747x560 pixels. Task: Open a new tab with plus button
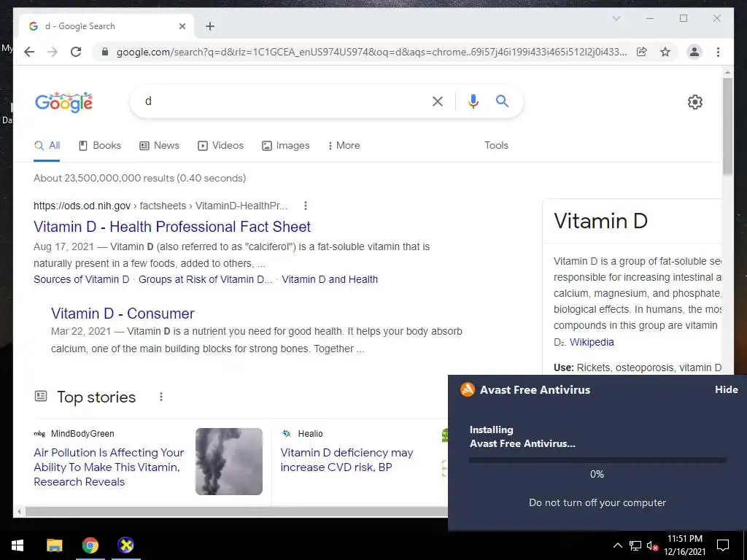(210, 26)
